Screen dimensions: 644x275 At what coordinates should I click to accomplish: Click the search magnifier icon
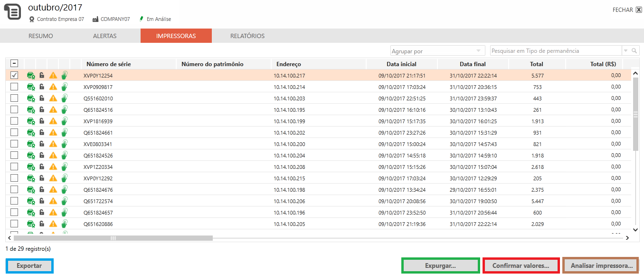634,51
